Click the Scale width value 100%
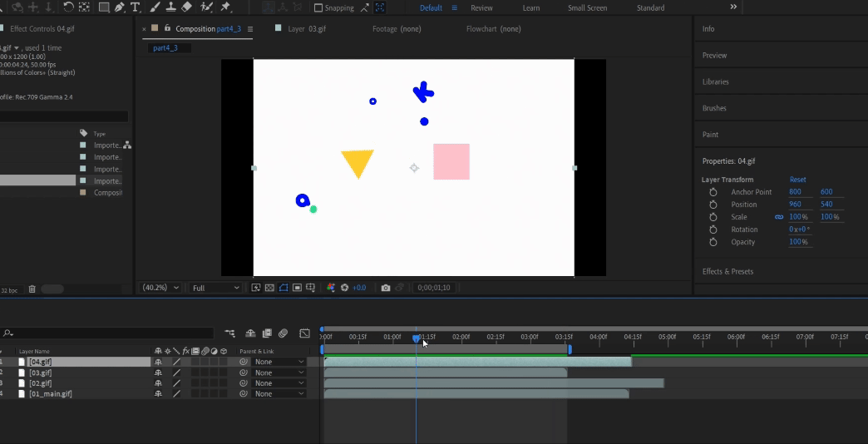868x444 pixels. click(798, 217)
